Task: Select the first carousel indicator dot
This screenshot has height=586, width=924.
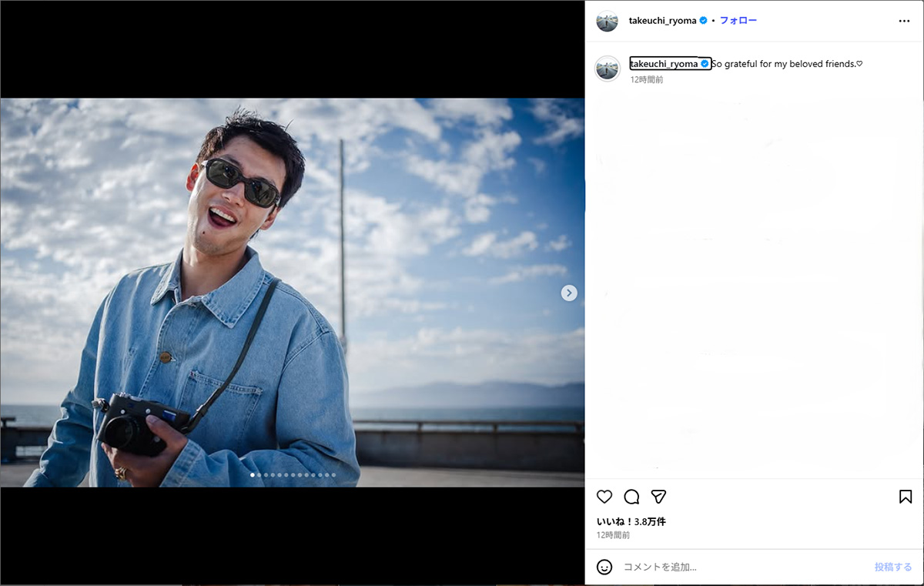Action: click(x=253, y=475)
